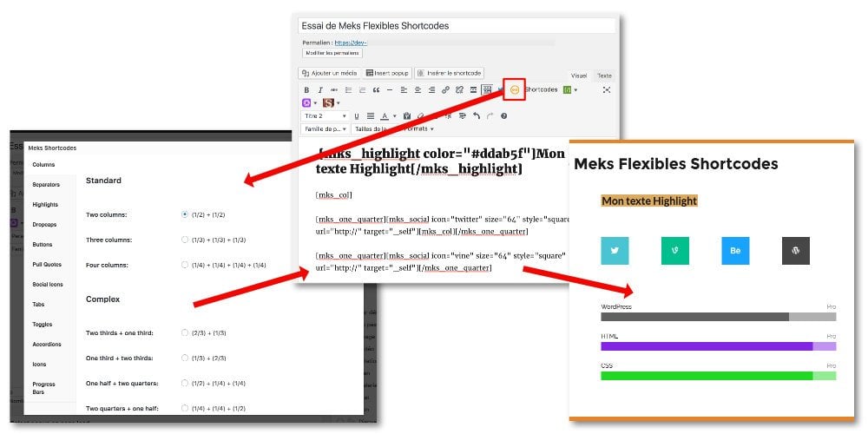Viewport: 868px width, 434px height.
Task: Expand the Famille de police dropdown
Action: pyautogui.click(x=325, y=128)
